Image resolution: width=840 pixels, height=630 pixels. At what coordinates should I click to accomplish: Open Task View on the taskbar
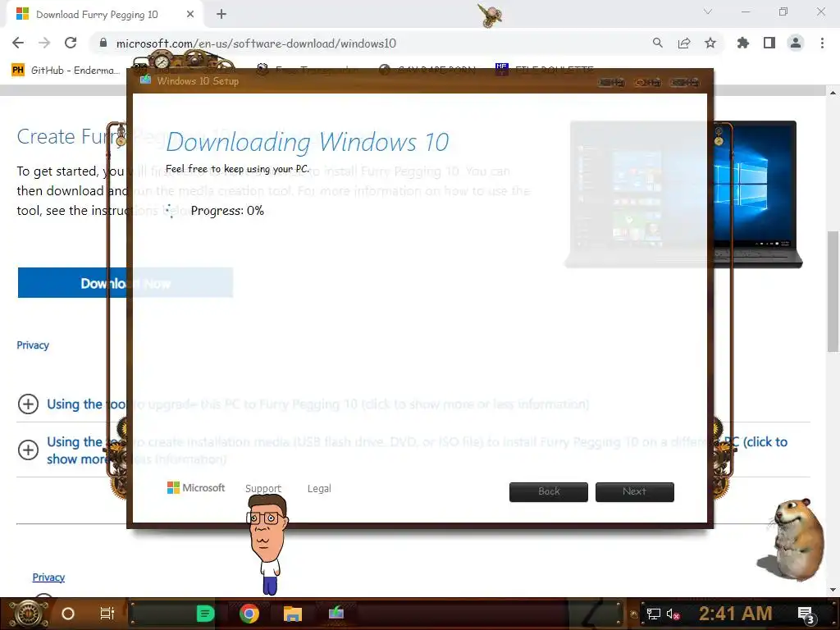click(x=107, y=614)
